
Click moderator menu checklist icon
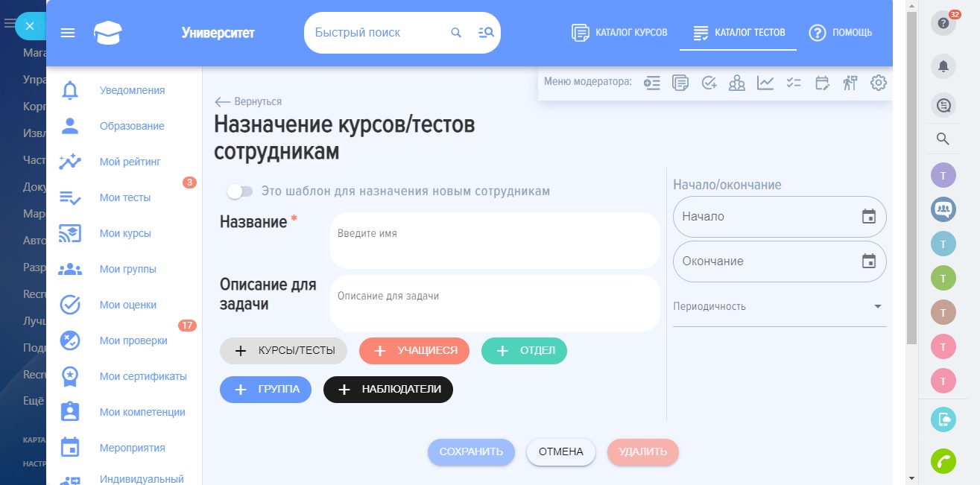[794, 83]
